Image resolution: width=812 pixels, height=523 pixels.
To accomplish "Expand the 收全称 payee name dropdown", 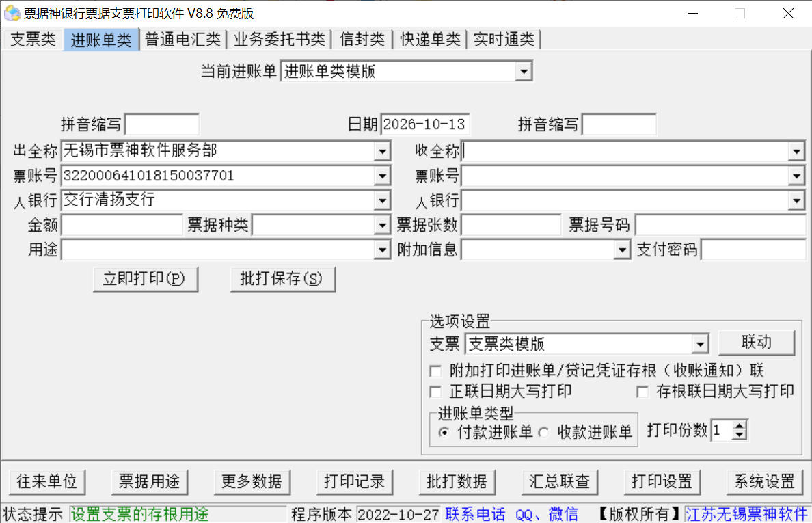I will pyautogui.click(x=796, y=151).
